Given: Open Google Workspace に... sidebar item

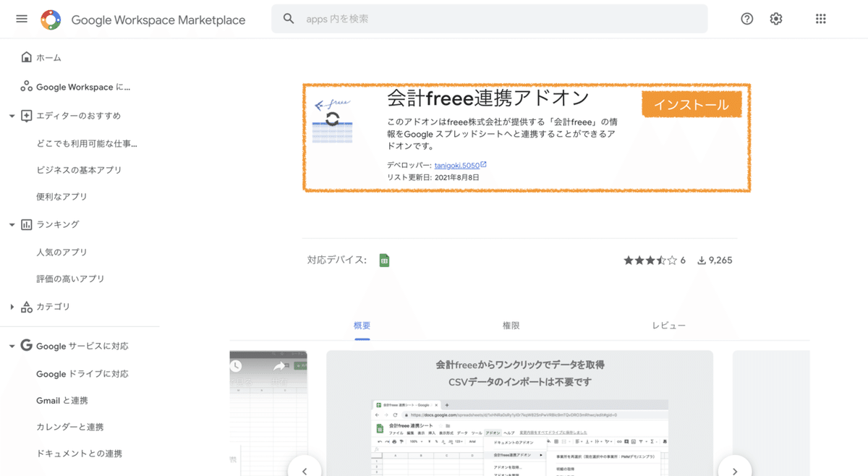Looking at the screenshot, I should tap(83, 87).
